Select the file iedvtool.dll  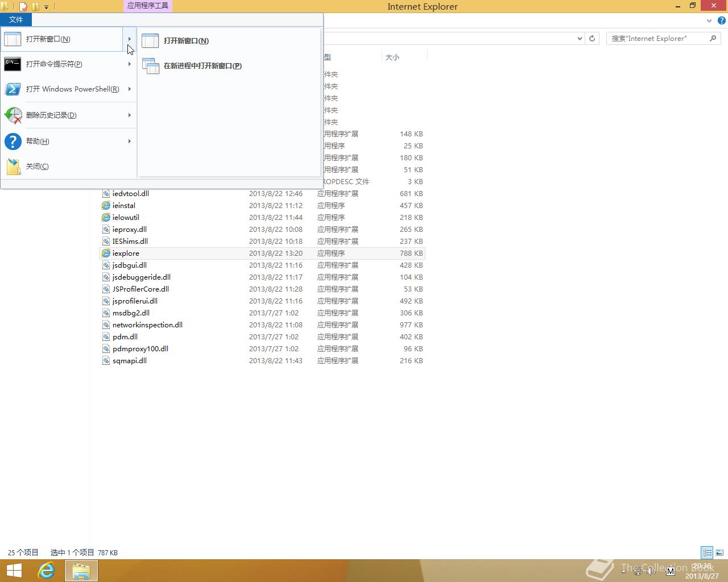click(131, 194)
